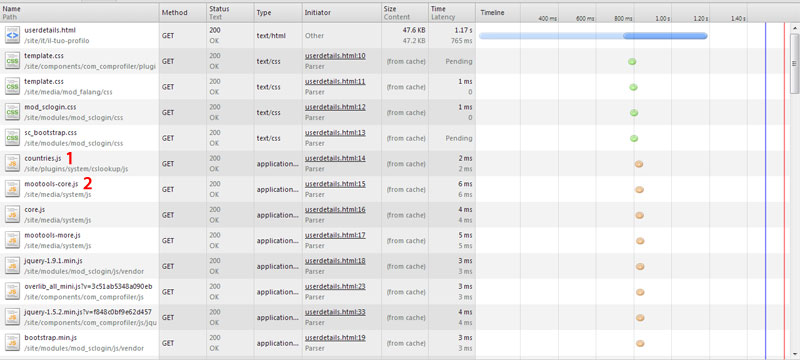Viewport: 800px width, 360px height.
Task: Click the CSS icon beside mod_sclogin.css
Action: pyautogui.click(x=12, y=112)
